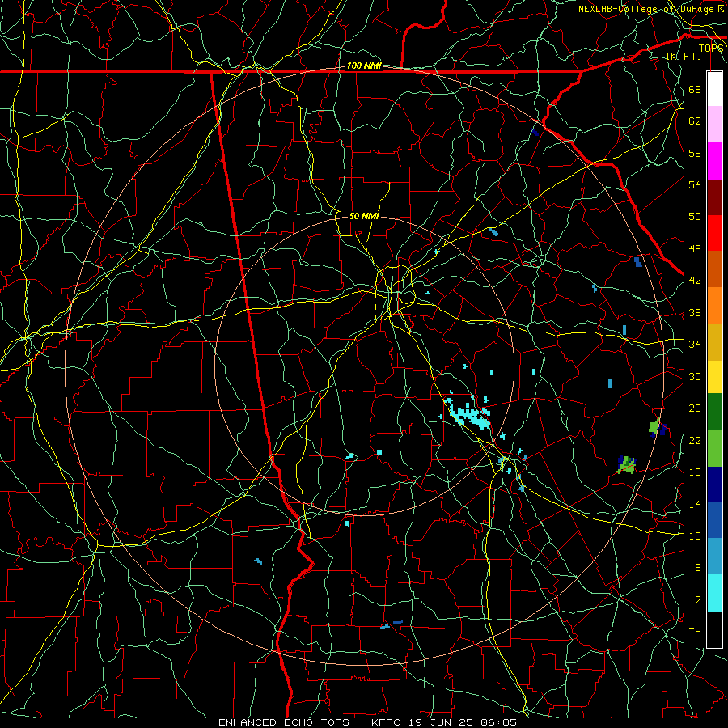Click the cyan legend band
Screen dimensions: 728x728
coord(714,593)
